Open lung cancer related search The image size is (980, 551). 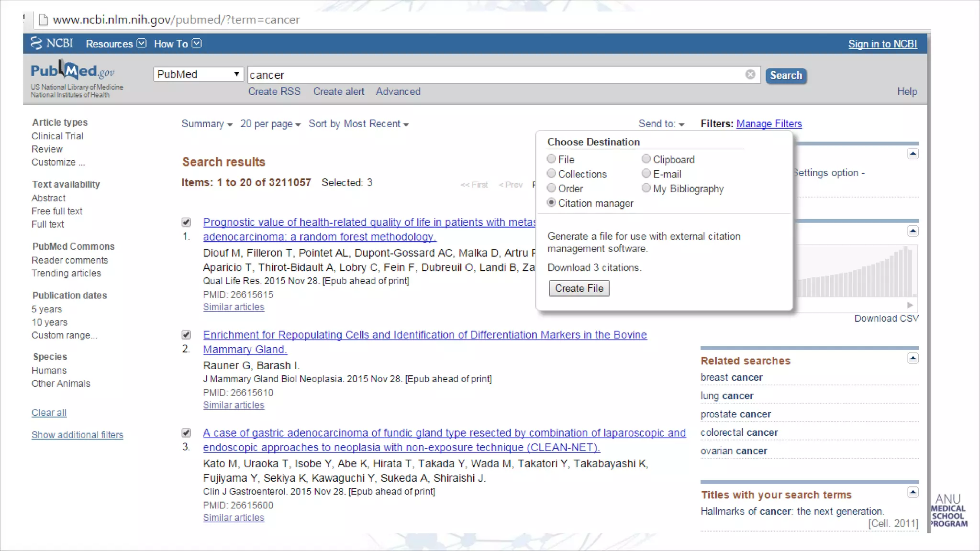(x=727, y=396)
